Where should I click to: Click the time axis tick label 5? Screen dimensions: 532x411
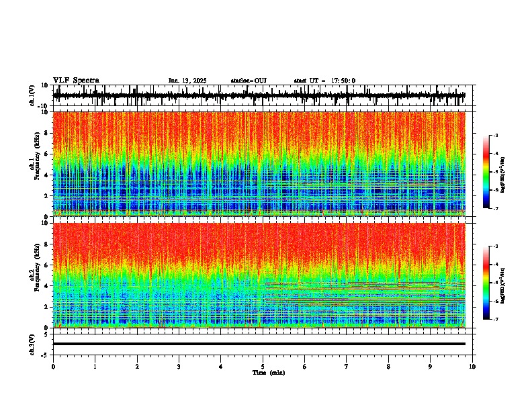(263, 367)
